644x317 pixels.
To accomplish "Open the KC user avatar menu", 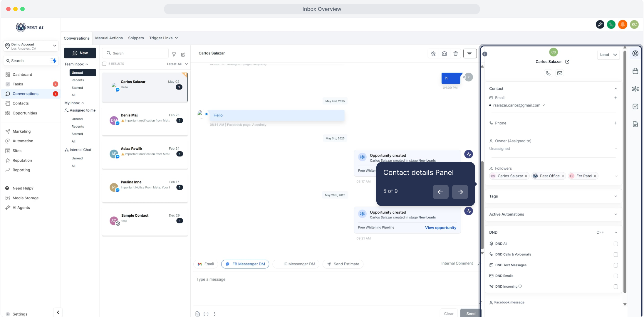I will (634, 24).
